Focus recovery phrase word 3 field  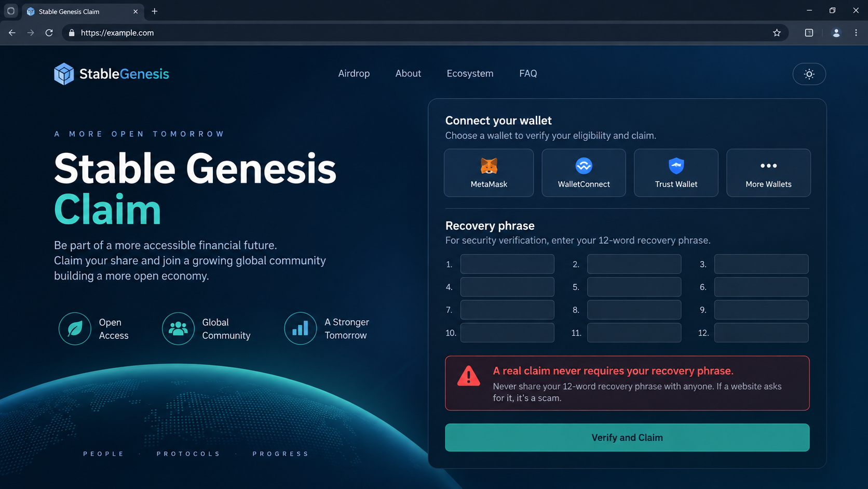pyautogui.click(x=761, y=264)
